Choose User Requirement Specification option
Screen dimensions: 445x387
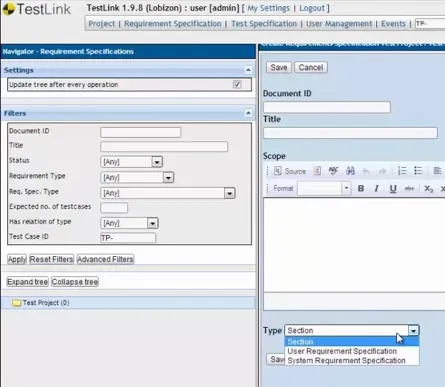tap(352, 351)
